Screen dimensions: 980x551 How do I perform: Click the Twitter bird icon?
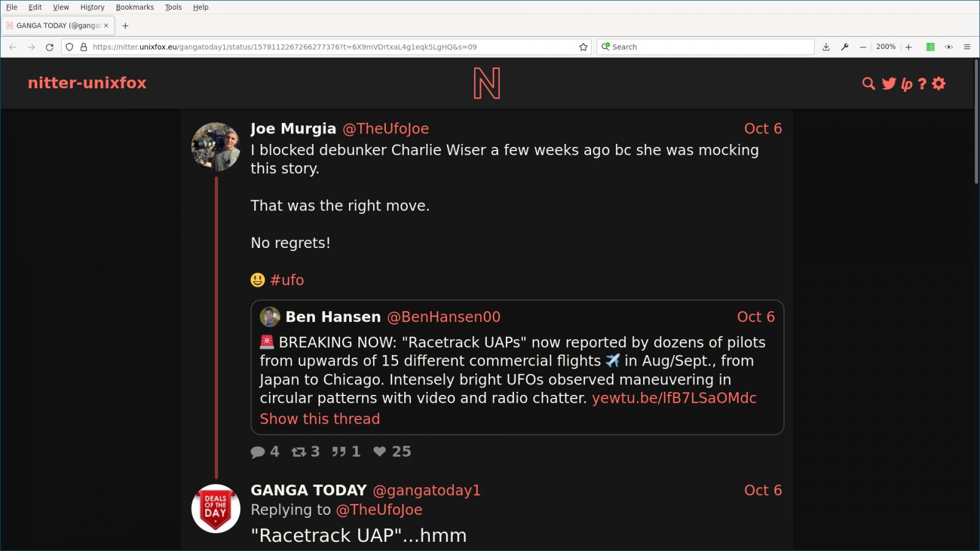(889, 84)
